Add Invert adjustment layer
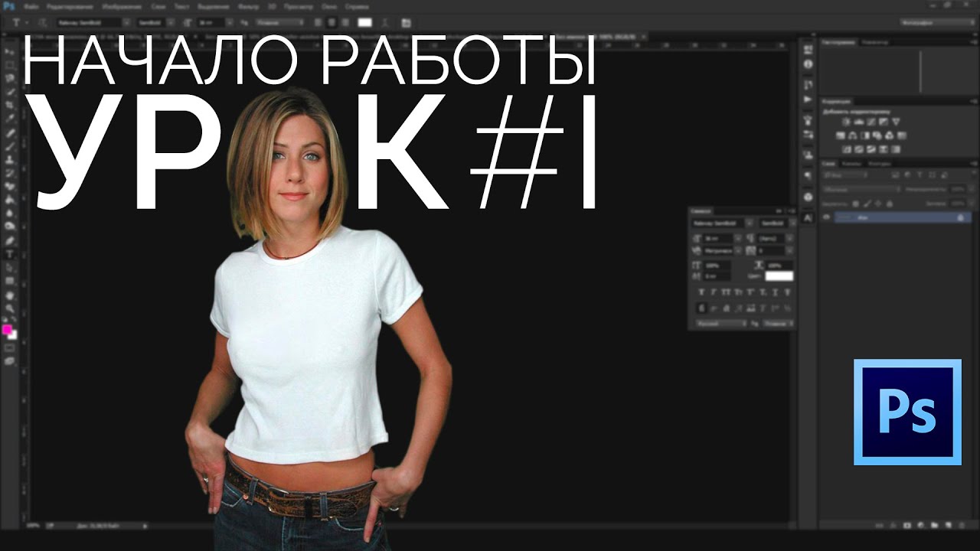The width and height of the screenshot is (980, 551). (847, 149)
